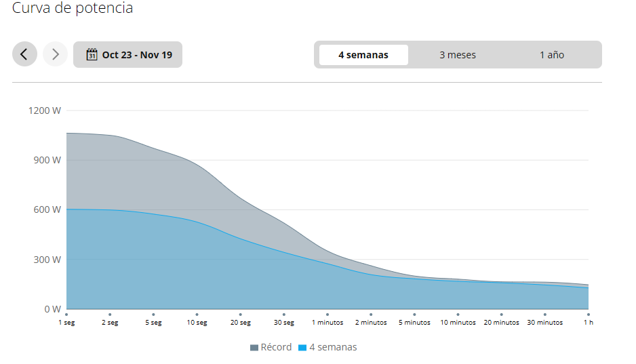
Task: Go to previous date range arrow
Action: coord(24,55)
